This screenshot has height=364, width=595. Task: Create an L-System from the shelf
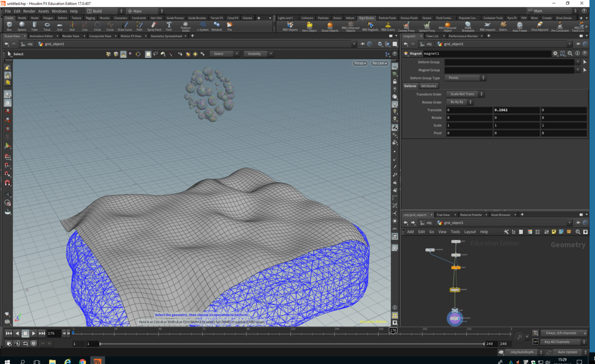pyautogui.click(x=203, y=26)
